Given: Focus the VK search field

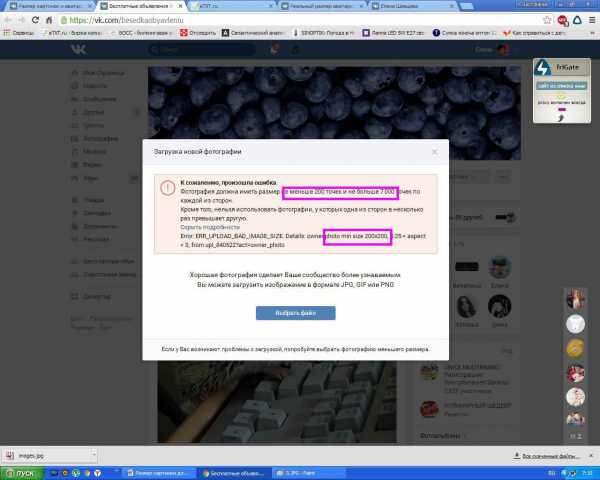Looking at the screenshot, I should tap(202, 50).
